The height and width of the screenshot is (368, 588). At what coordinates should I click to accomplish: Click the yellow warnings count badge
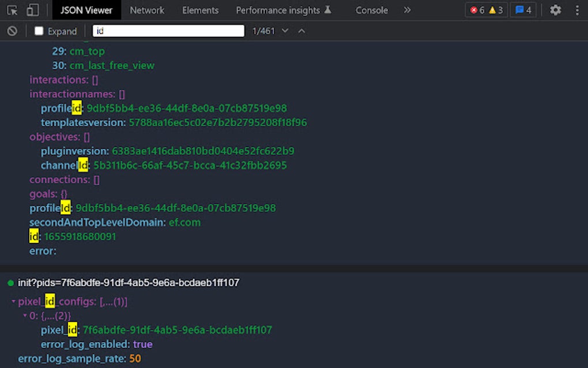[496, 10]
